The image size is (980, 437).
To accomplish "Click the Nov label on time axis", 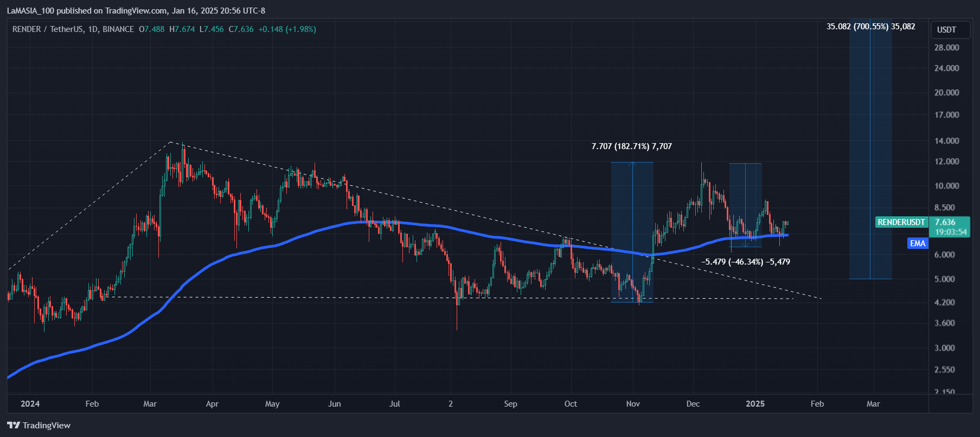I will tap(633, 404).
